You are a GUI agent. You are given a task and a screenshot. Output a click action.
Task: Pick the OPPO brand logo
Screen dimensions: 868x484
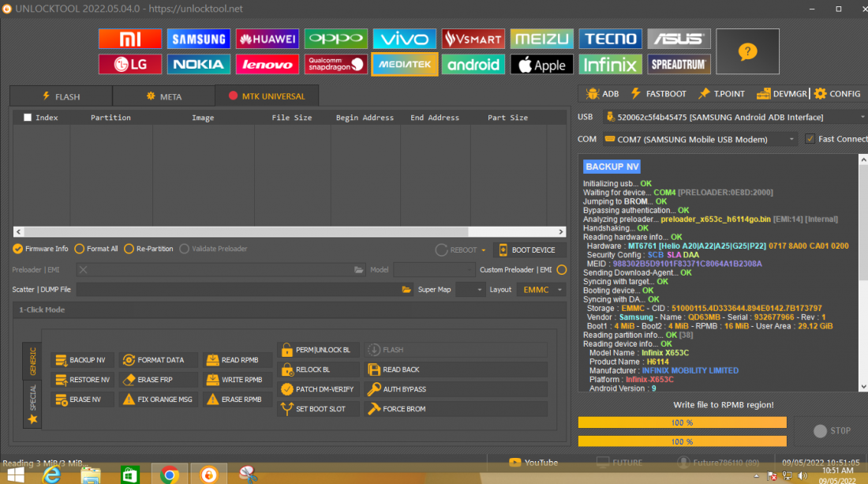[336, 39]
